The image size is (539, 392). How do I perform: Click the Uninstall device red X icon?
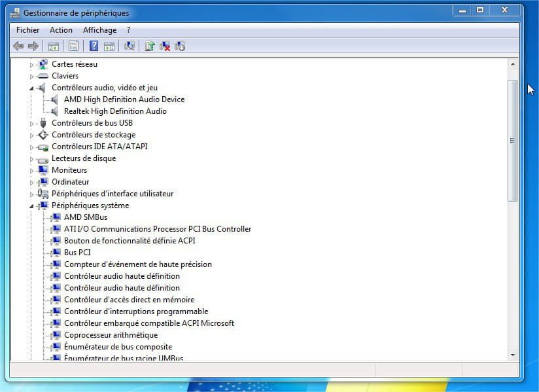point(165,46)
